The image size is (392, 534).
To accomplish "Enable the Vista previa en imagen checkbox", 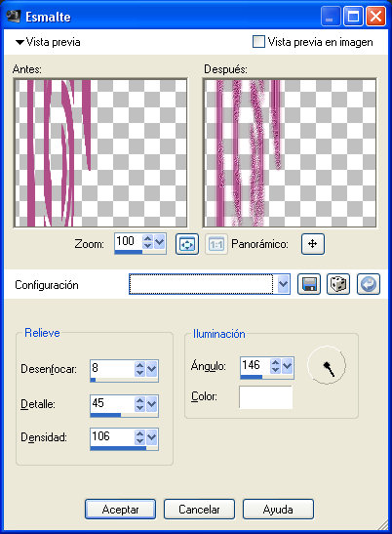I will click(x=258, y=42).
